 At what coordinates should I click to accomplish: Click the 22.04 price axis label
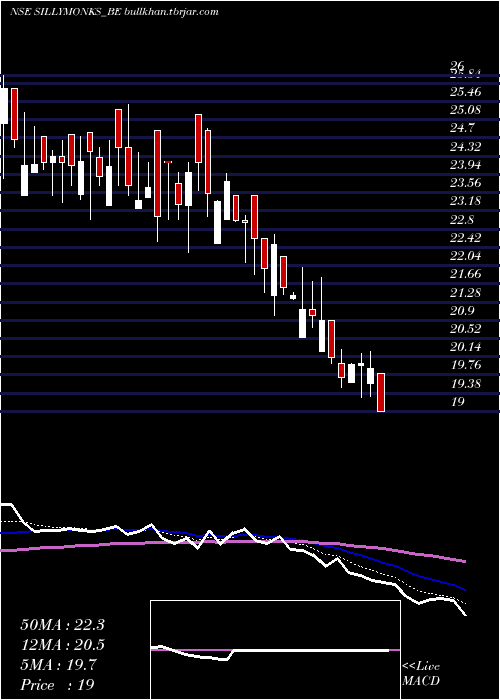point(465,256)
